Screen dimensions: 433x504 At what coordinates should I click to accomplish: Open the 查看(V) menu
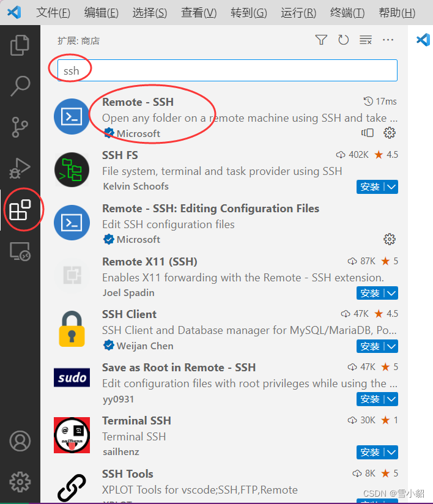tap(199, 13)
